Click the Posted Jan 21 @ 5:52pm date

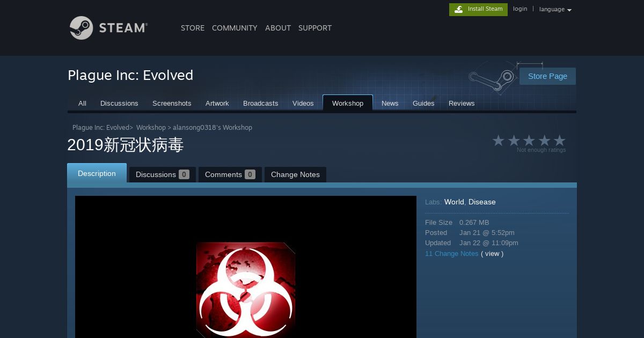pyautogui.click(x=487, y=233)
